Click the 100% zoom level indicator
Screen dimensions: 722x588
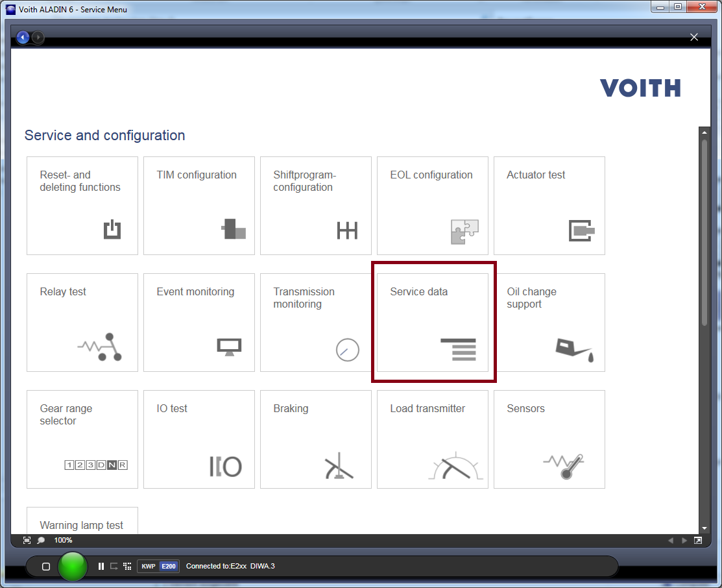click(x=63, y=540)
